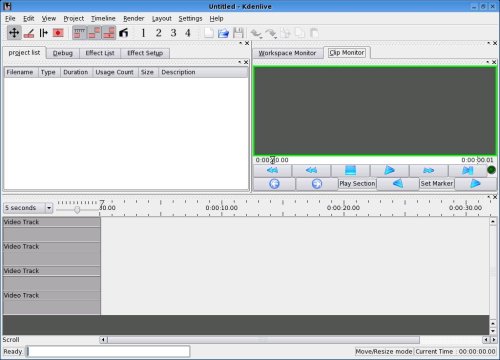
Task: Click the round forward-arrow outpoint button
Action: [x=317, y=184]
